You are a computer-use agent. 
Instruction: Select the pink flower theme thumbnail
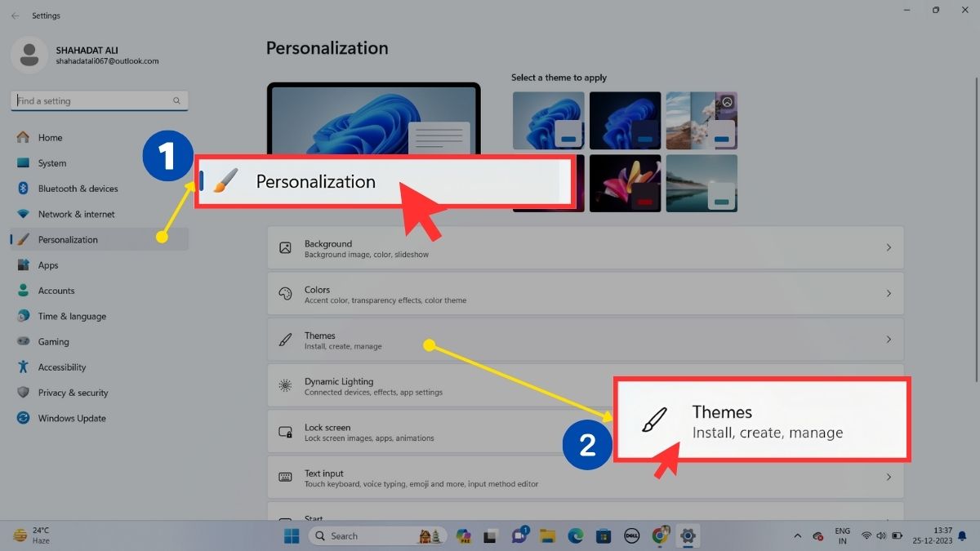click(x=625, y=183)
